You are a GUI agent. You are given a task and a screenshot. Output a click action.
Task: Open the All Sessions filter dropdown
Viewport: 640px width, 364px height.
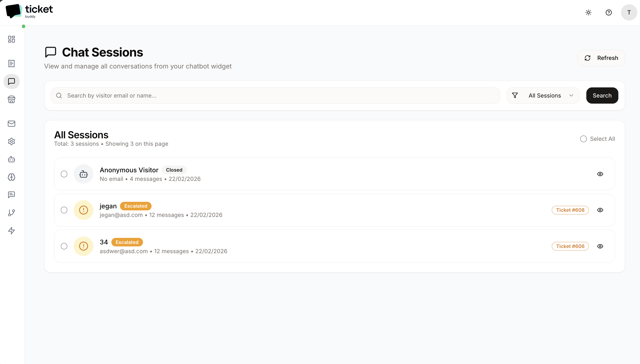pos(543,95)
